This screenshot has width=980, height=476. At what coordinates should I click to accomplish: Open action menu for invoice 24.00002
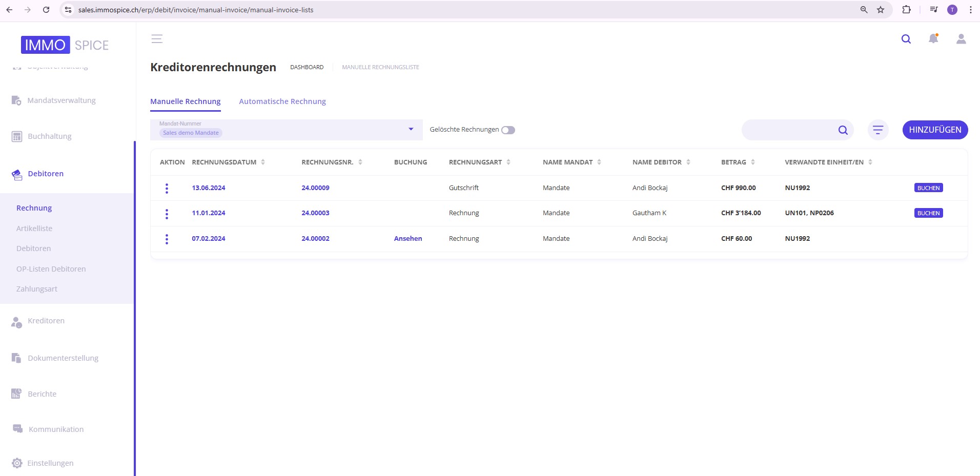pos(167,239)
